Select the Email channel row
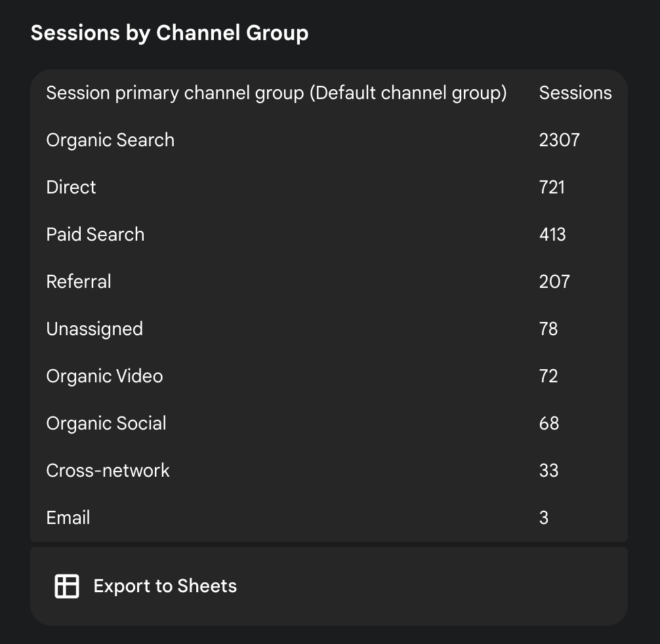Viewport: 660px width, 644px height. click(68, 517)
